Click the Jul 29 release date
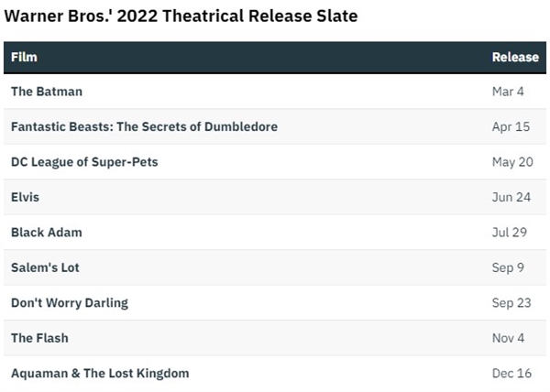Viewport: 550px width, 392px height. point(510,232)
